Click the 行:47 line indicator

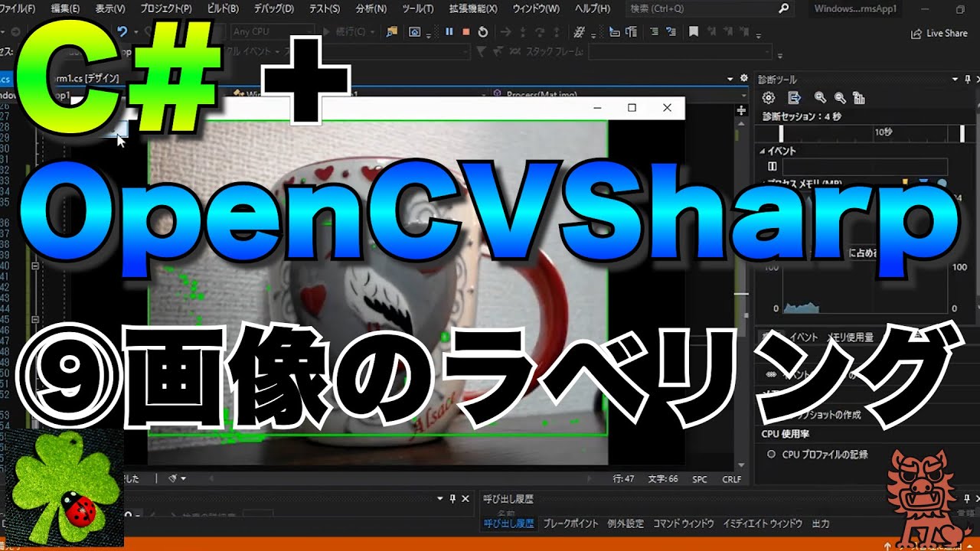click(623, 479)
